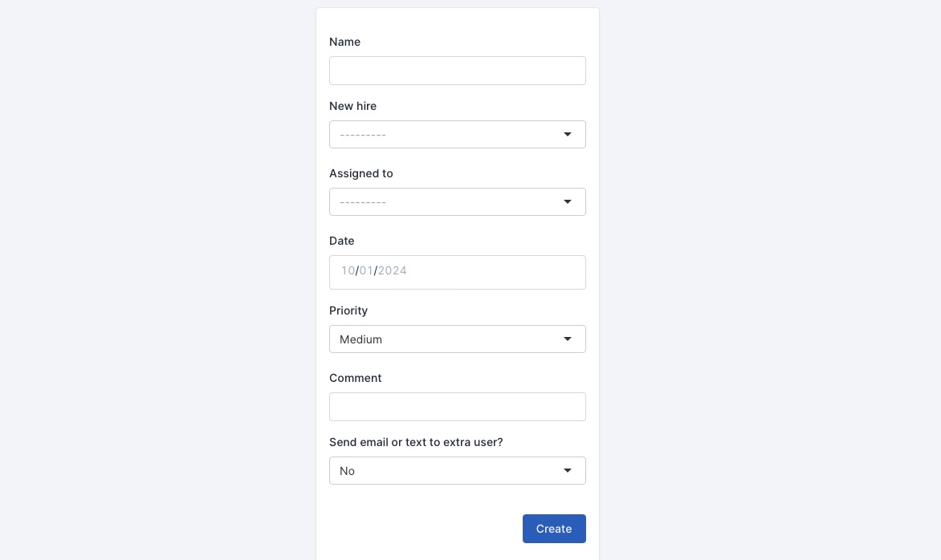
Task: Select the year segment of the Date
Action: [x=392, y=270]
